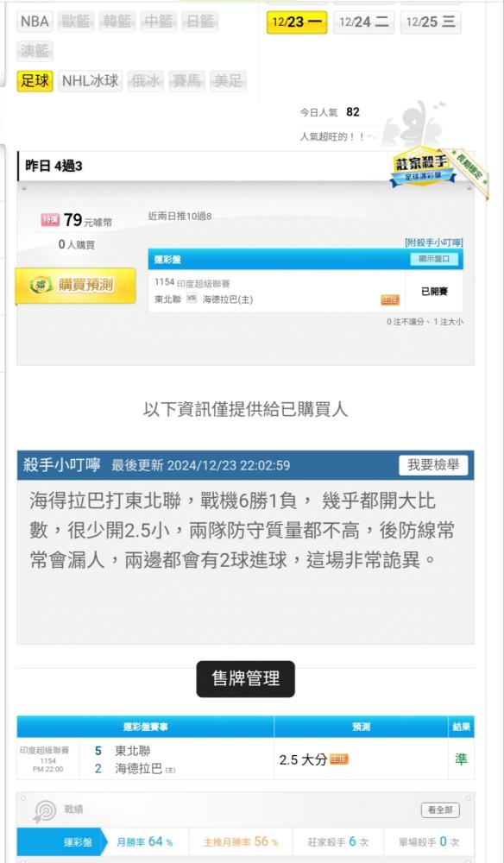Image resolution: width=504 pixels, height=863 pixels.
Task: Click the VS icon between team names
Action: point(192,299)
